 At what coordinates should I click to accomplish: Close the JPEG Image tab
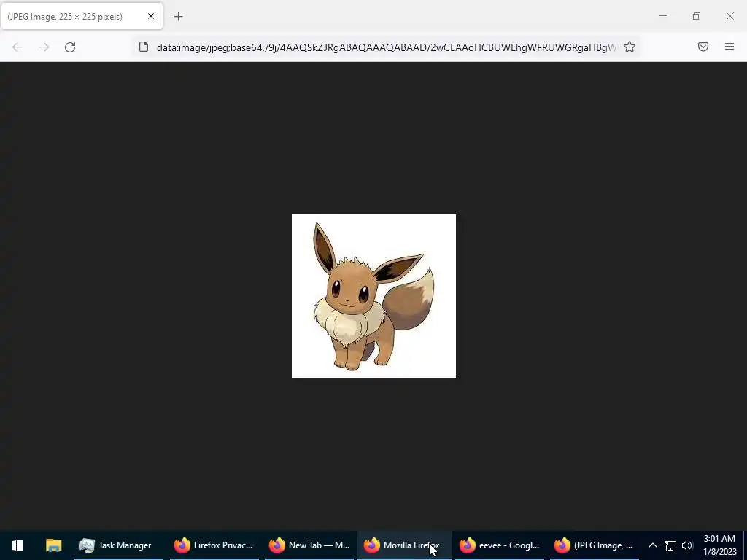point(150,16)
